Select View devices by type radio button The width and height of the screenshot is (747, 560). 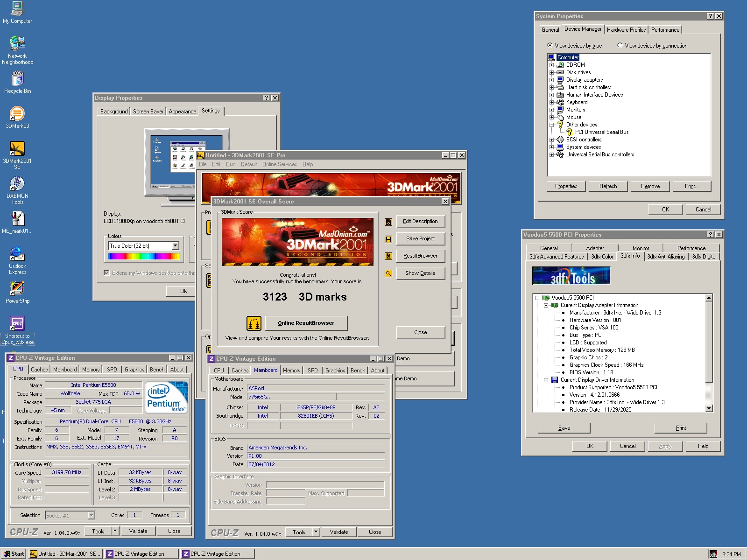(550, 46)
